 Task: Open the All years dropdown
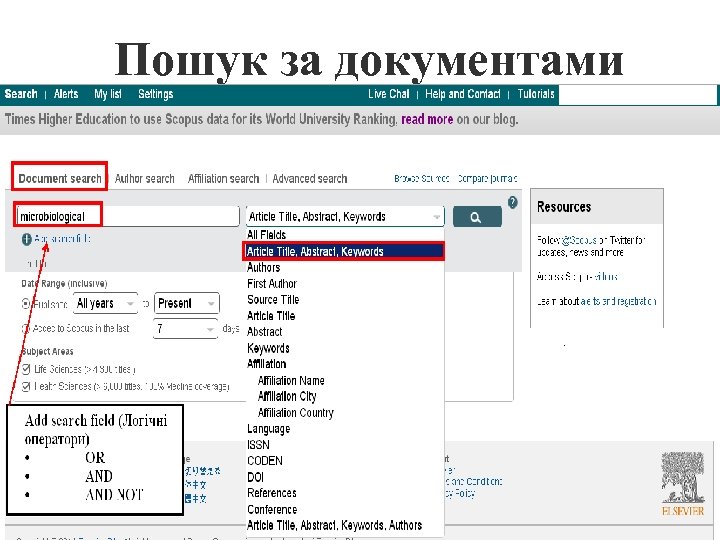[x=105, y=304]
